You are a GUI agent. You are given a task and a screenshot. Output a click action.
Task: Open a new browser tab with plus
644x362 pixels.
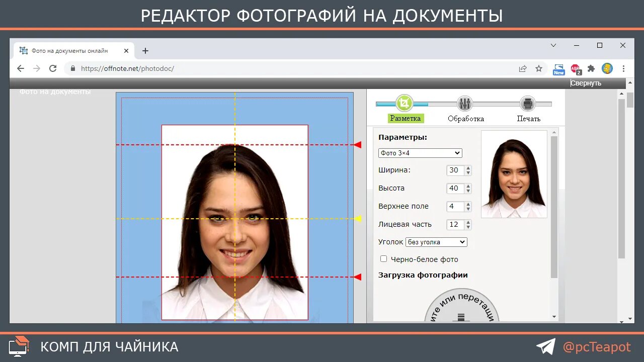click(x=145, y=51)
